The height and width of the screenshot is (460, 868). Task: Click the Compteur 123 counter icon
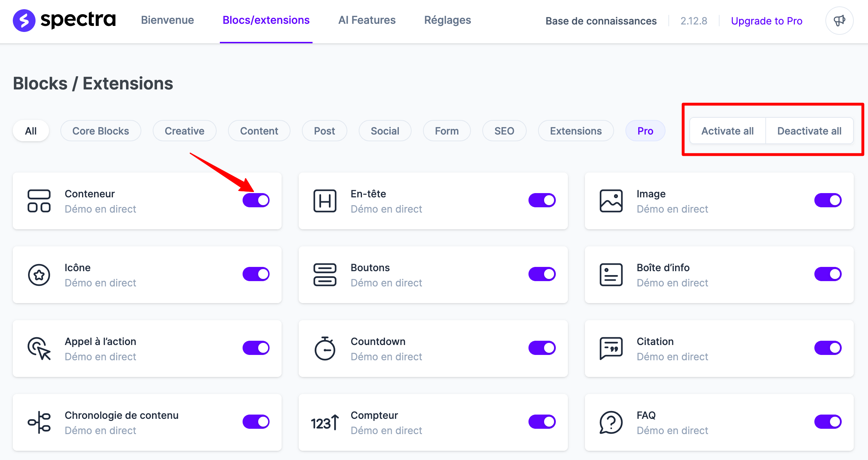(x=324, y=422)
